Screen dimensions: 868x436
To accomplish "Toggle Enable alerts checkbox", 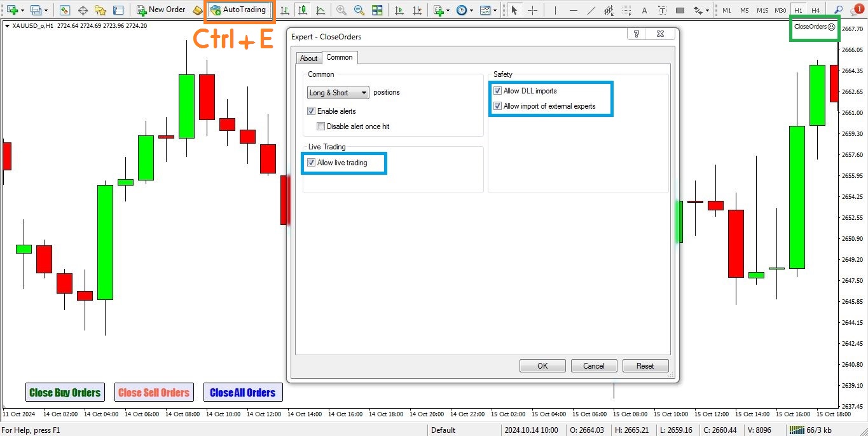I will (311, 111).
